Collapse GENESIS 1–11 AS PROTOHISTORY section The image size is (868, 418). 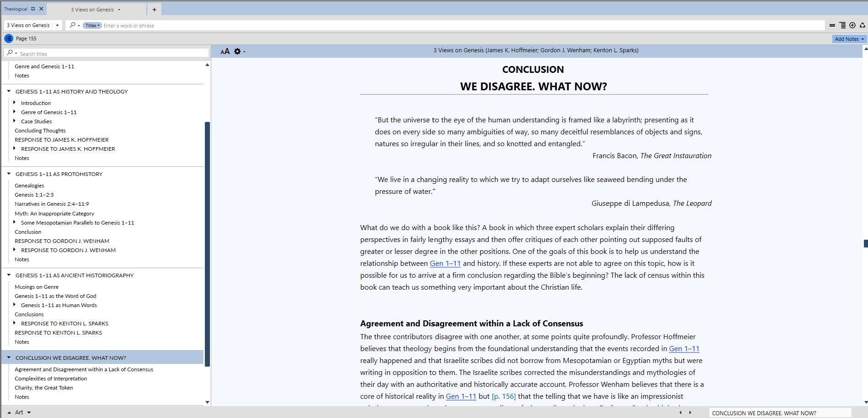[9, 174]
